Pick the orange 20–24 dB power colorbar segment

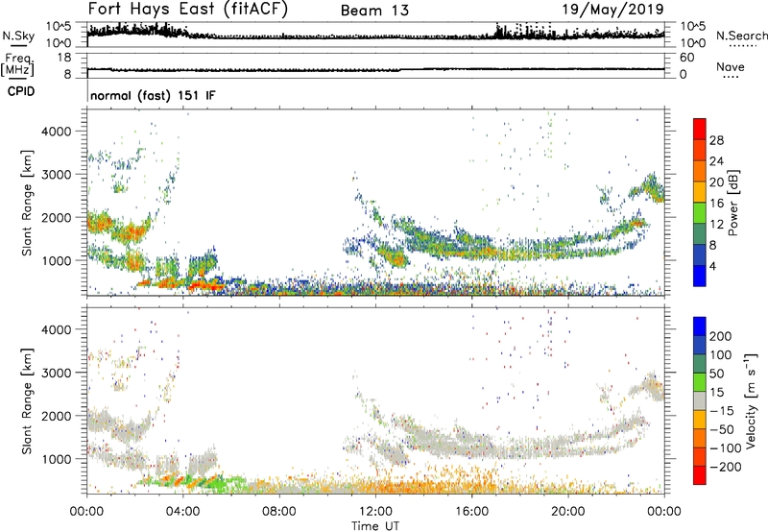(x=700, y=171)
